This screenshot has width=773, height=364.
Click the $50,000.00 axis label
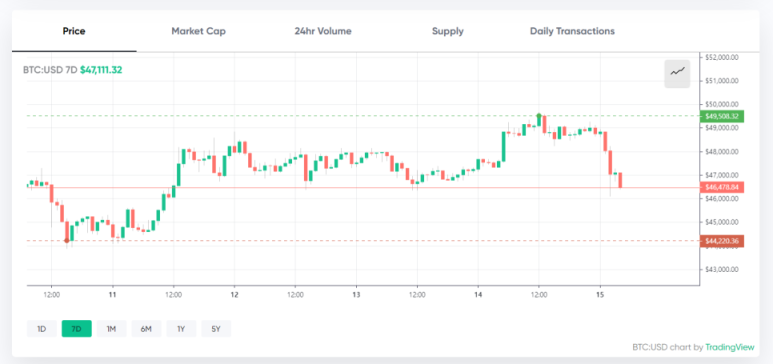[x=722, y=104]
